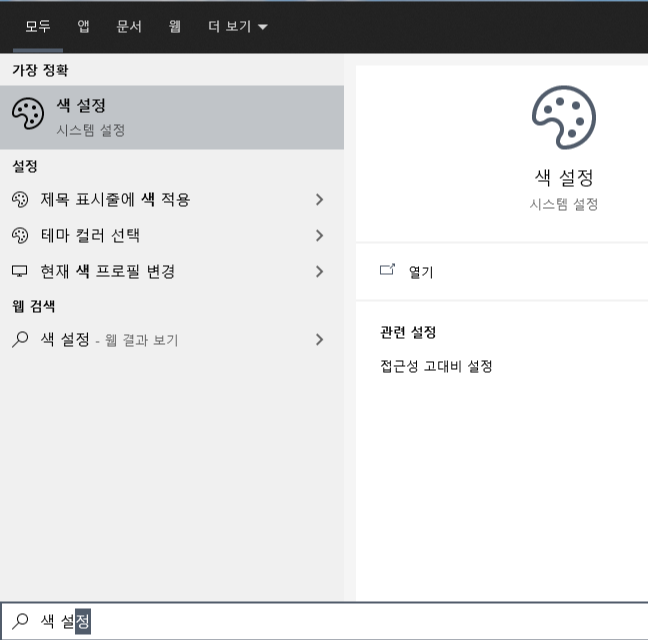Image resolution: width=648 pixels, height=640 pixels.
Task: Select 현재 색 프로필 변경 result
Action: pyautogui.click(x=172, y=271)
